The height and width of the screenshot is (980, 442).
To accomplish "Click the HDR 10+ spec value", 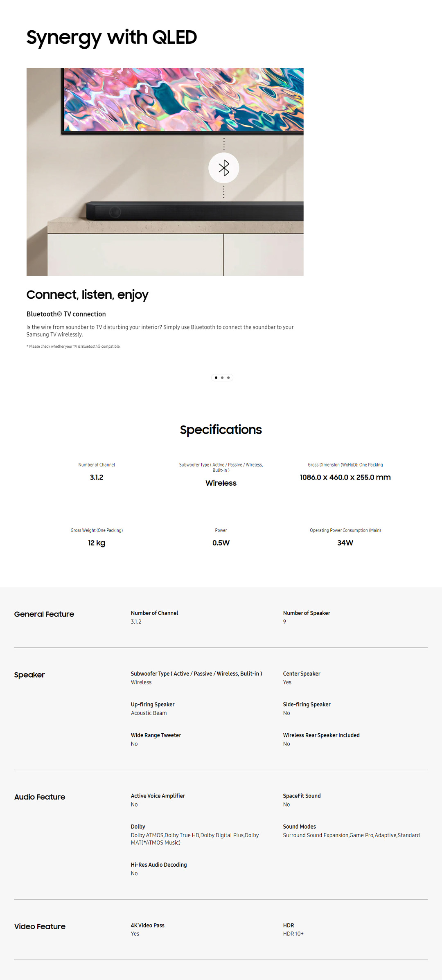I will 293,934.
